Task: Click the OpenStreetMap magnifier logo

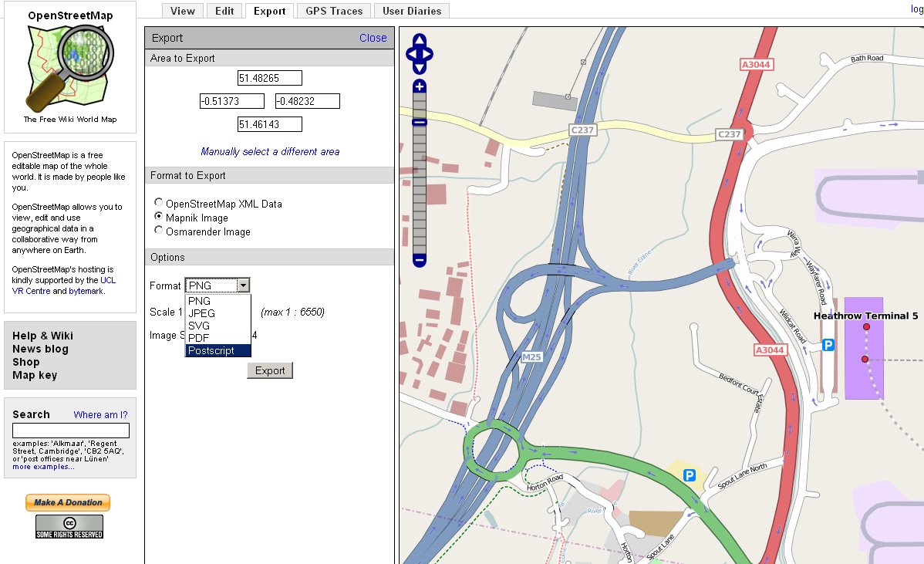Action: (x=70, y=69)
